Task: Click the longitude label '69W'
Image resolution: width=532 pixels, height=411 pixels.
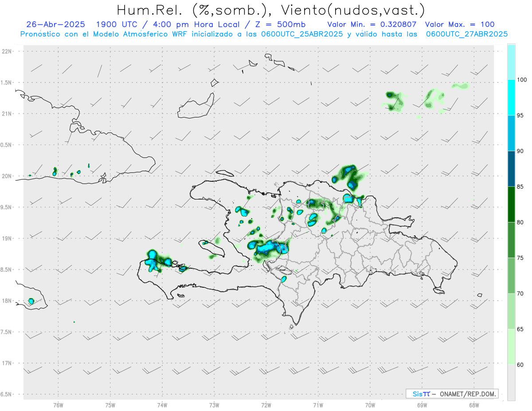Action: tap(422, 405)
